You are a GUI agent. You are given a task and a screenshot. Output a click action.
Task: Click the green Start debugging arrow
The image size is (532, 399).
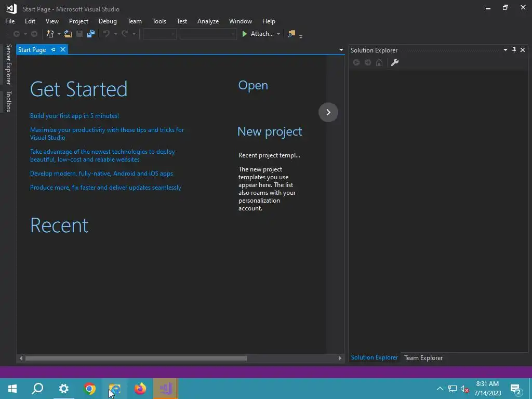[x=244, y=34]
